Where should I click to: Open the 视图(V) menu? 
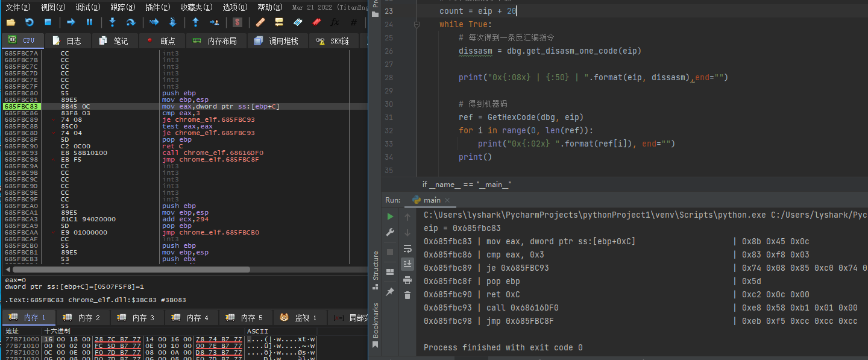[54, 7]
